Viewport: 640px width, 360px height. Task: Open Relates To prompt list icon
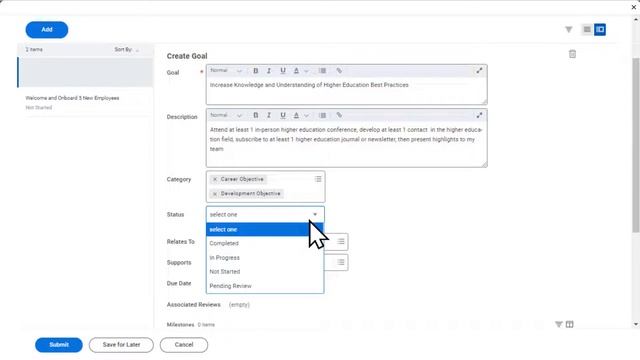point(341,242)
